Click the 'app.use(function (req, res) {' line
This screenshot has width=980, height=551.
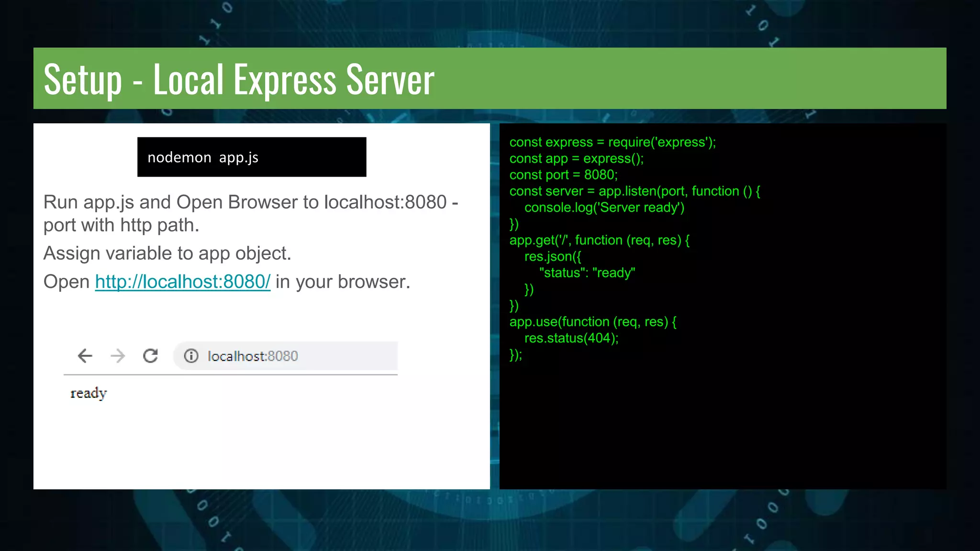pos(593,322)
